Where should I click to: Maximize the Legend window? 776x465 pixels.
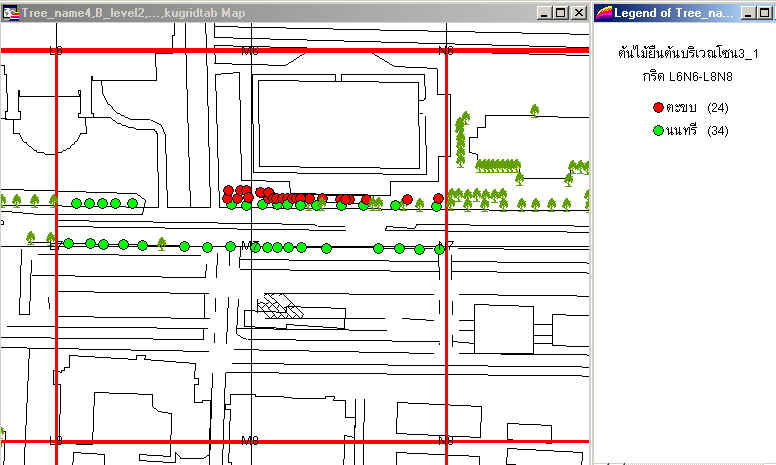pos(765,12)
